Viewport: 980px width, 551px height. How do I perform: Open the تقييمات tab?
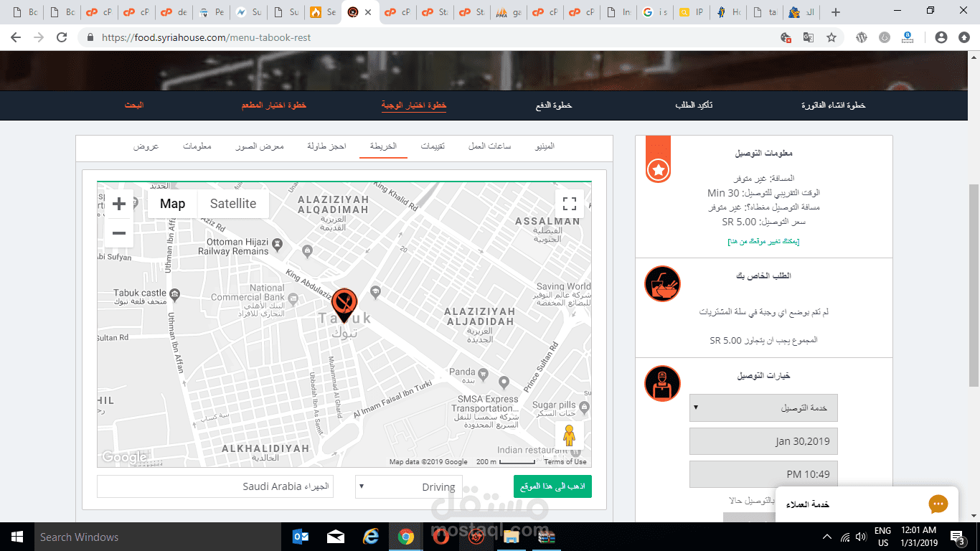click(x=433, y=146)
